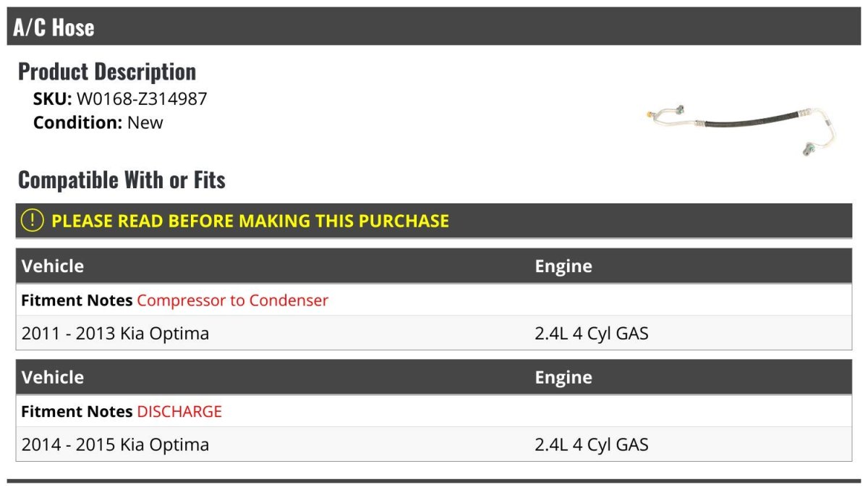
Task: Select the Product Description heading
Action: pos(107,72)
